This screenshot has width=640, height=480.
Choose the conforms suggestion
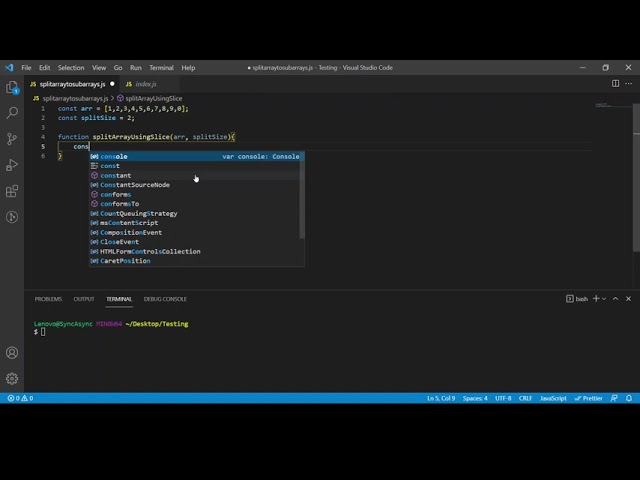pyautogui.click(x=195, y=194)
